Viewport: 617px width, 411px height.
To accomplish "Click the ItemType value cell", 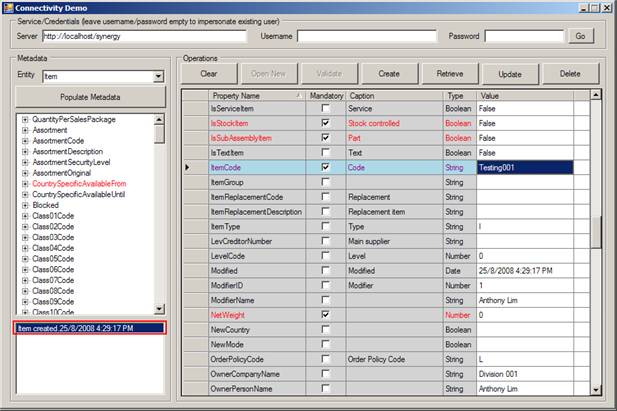I will pyautogui.click(x=525, y=226).
